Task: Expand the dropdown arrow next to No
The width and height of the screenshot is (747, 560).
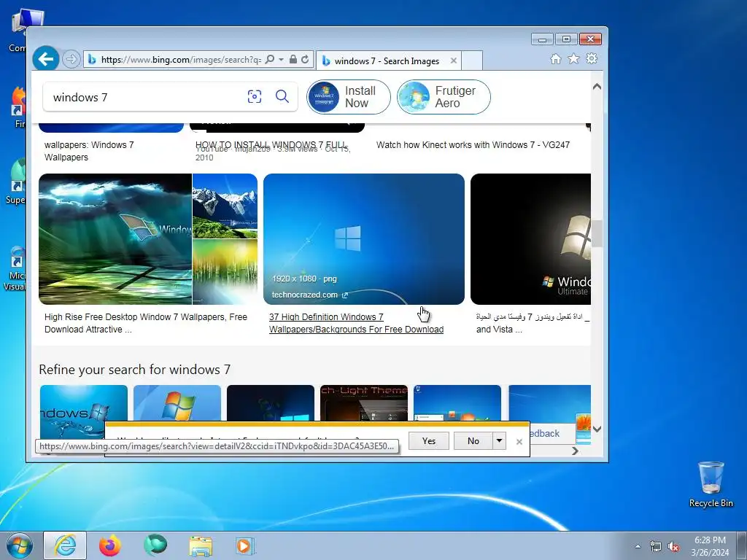Action: pyautogui.click(x=499, y=441)
